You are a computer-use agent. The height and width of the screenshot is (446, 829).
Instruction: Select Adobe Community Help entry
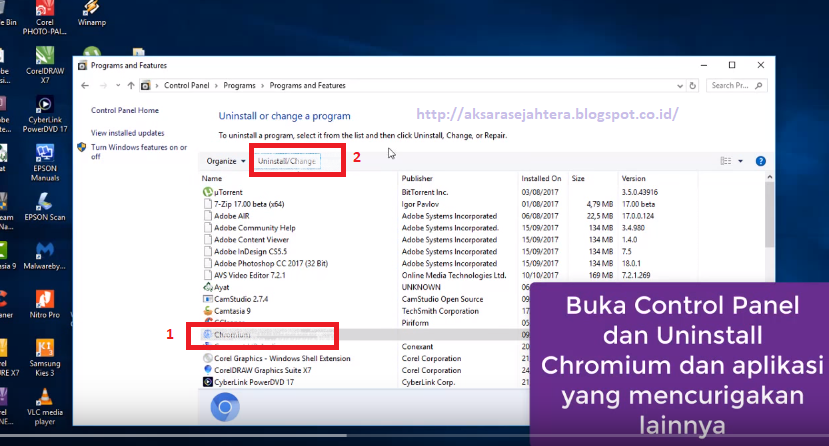point(249,228)
